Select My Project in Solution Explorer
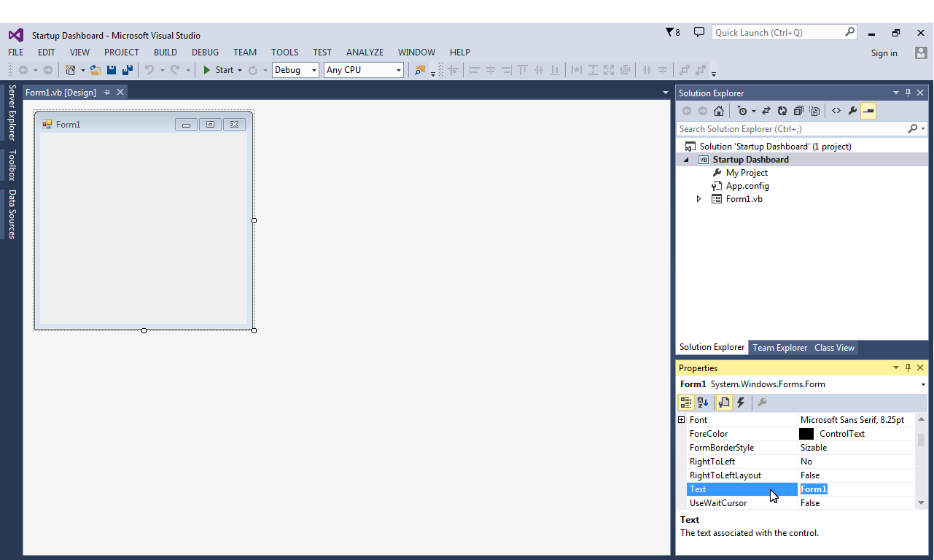 747,173
